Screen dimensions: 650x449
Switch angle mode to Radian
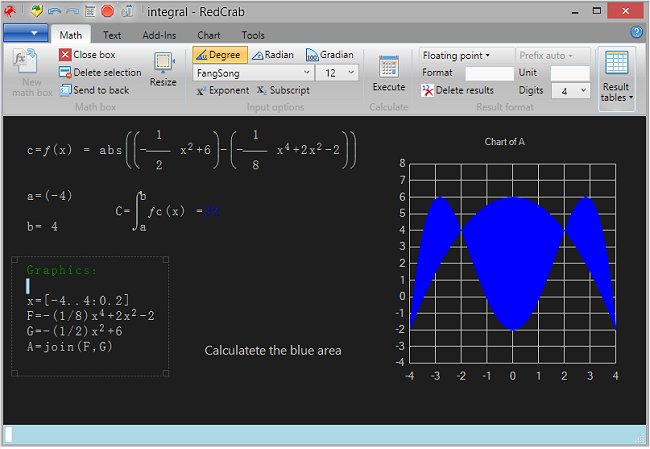tap(273, 55)
